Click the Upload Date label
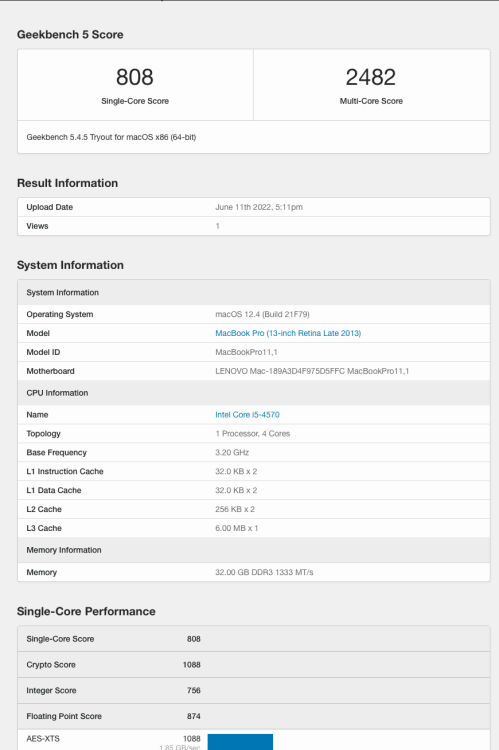 point(50,207)
